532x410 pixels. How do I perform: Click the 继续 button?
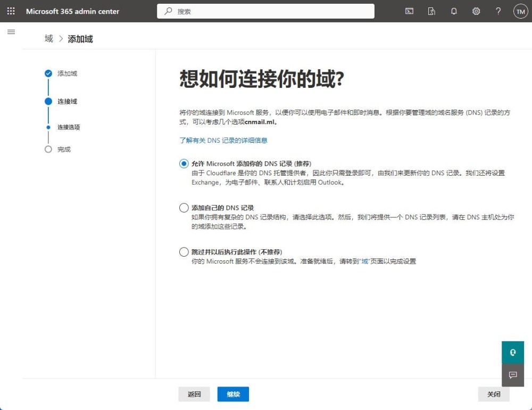[x=233, y=394]
